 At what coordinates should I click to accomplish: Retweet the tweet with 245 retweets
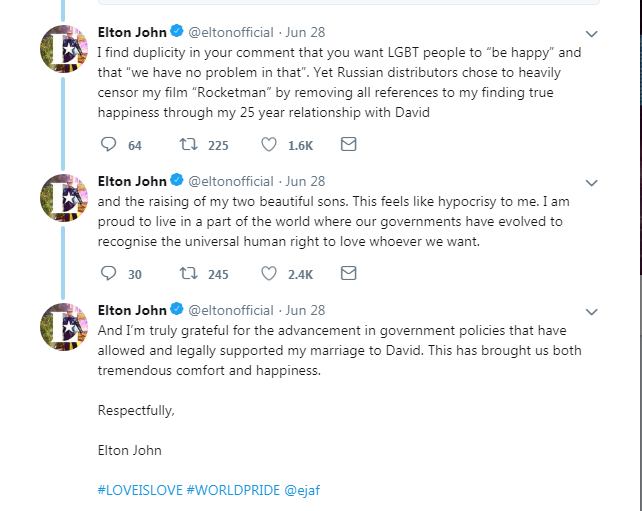pos(189,274)
